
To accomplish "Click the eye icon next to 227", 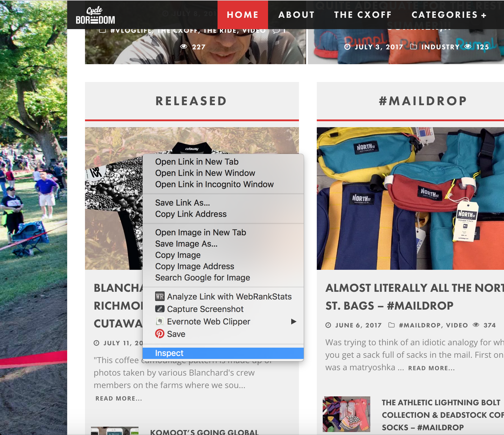I will (184, 46).
